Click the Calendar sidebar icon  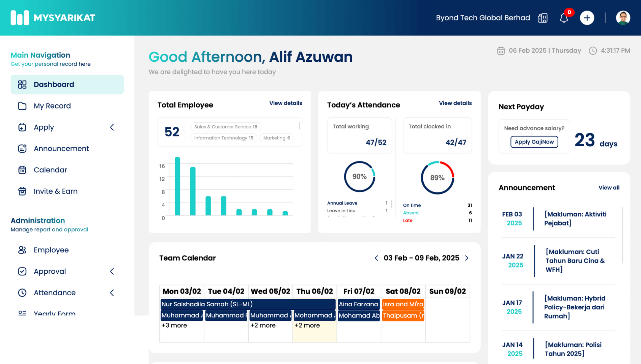(x=22, y=170)
